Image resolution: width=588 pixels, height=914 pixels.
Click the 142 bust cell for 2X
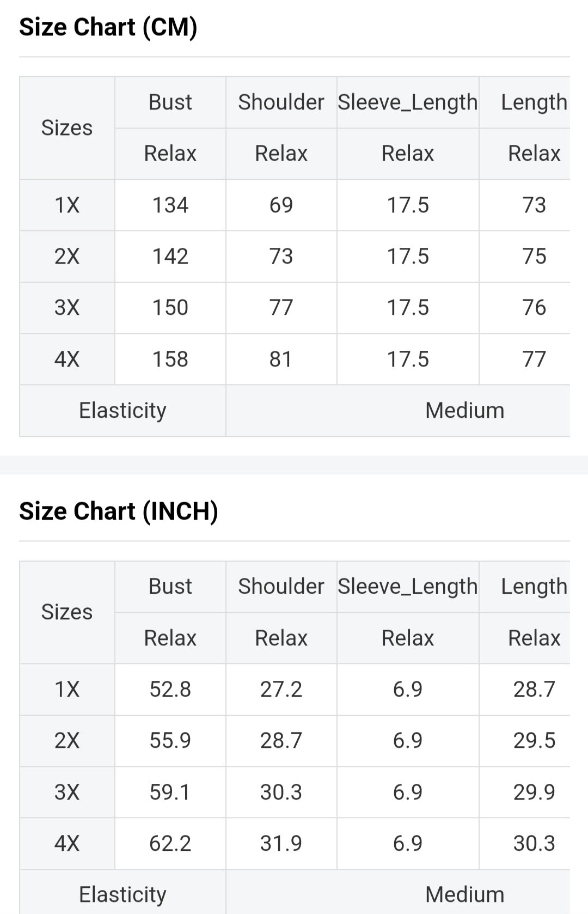click(170, 257)
